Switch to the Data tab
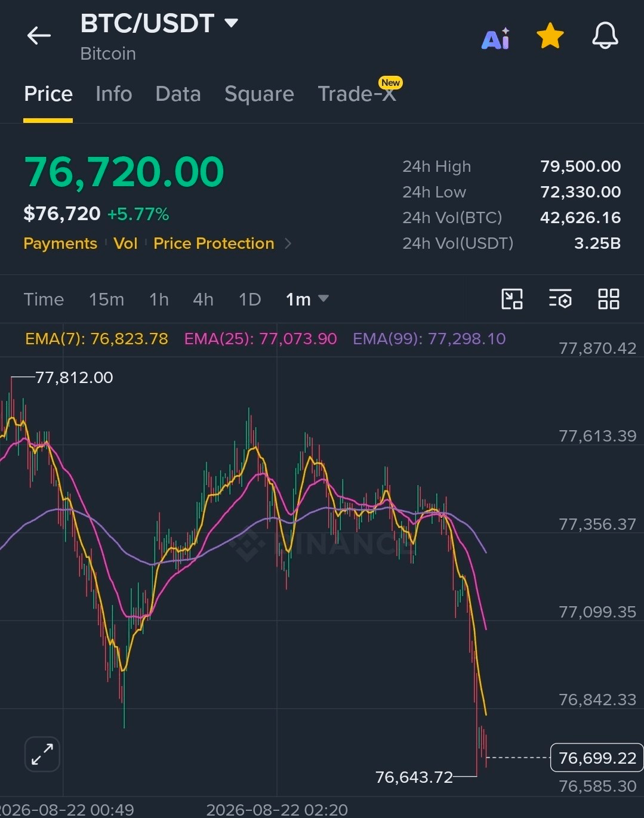Image resolution: width=644 pixels, height=818 pixels. click(178, 94)
